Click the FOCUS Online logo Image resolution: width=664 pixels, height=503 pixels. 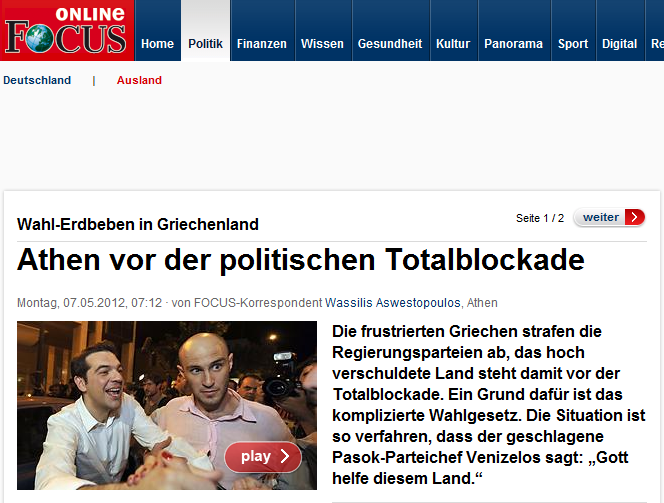coord(67,30)
